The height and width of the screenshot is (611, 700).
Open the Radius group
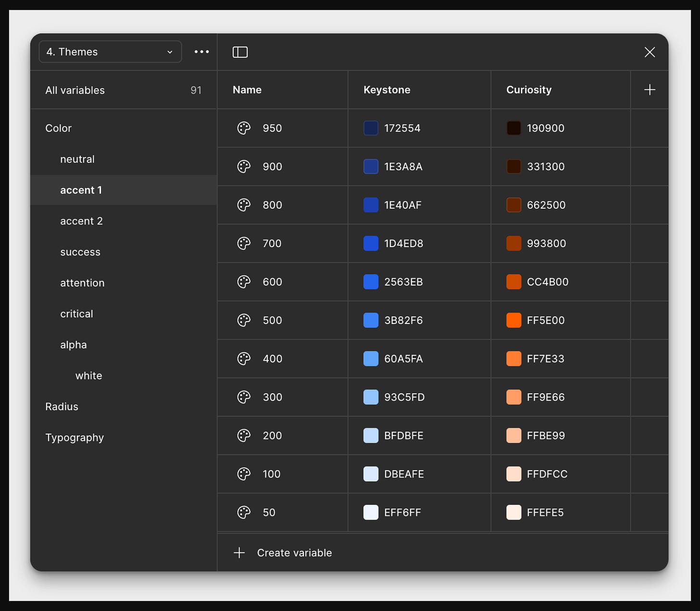[x=124, y=406]
